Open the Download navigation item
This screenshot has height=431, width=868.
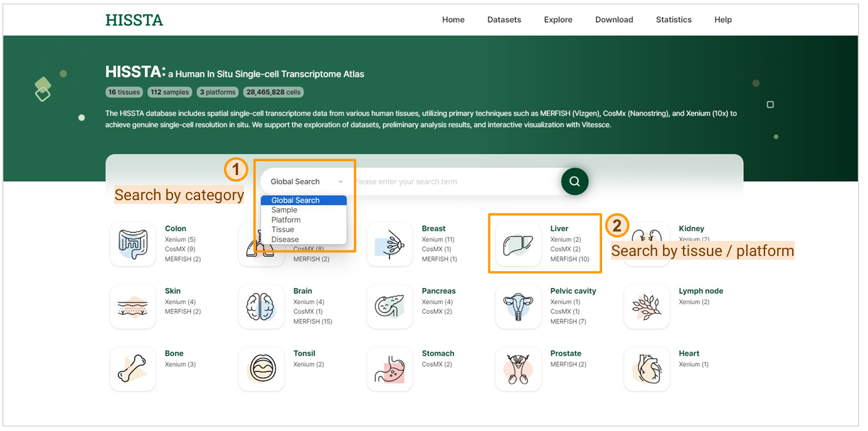point(613,19)
